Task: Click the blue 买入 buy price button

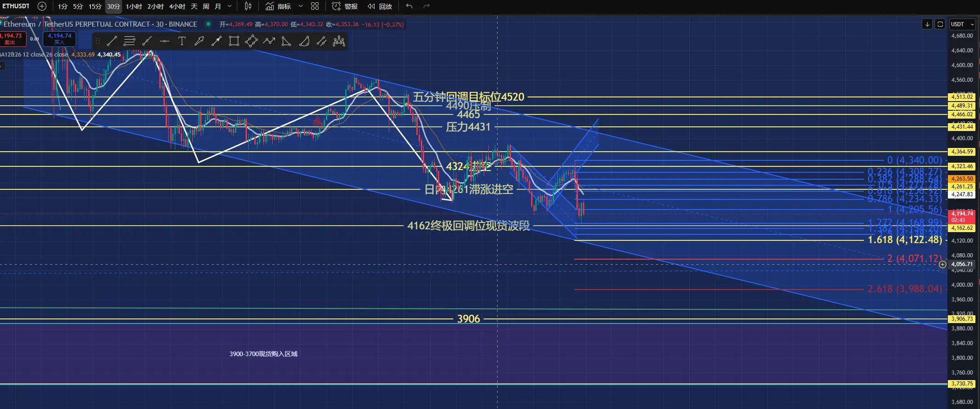Action: (60, 39)
